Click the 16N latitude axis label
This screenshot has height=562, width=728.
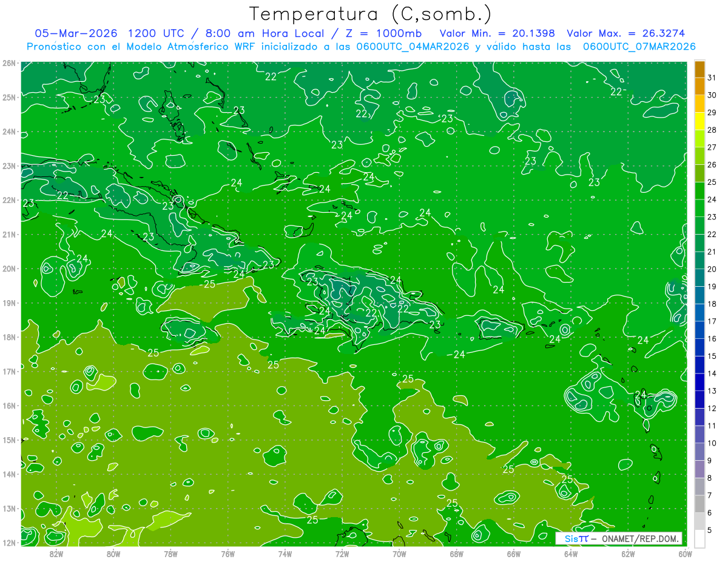pyautogui.click(x=8, y=406)
